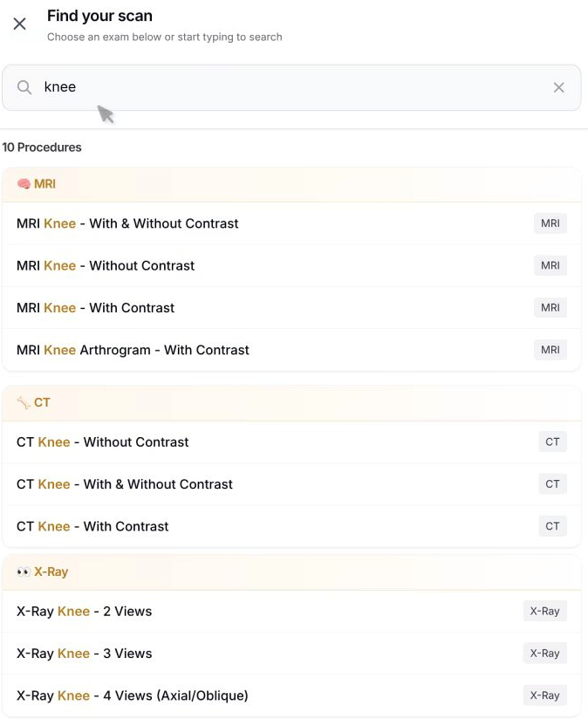Click the eyes emoji beside X-Ray header
The width and height of the screenshot is (588, 719).
(22, 572)
